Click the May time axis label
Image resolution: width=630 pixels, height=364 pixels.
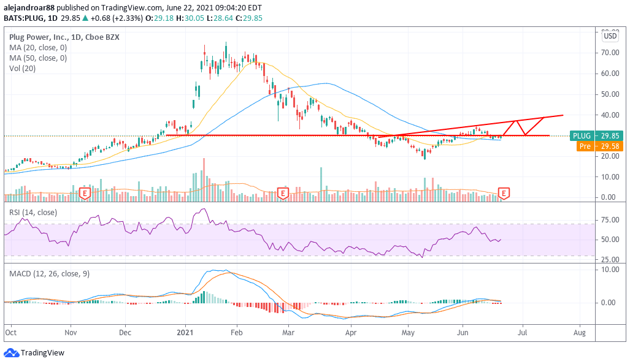coord(408,333)
